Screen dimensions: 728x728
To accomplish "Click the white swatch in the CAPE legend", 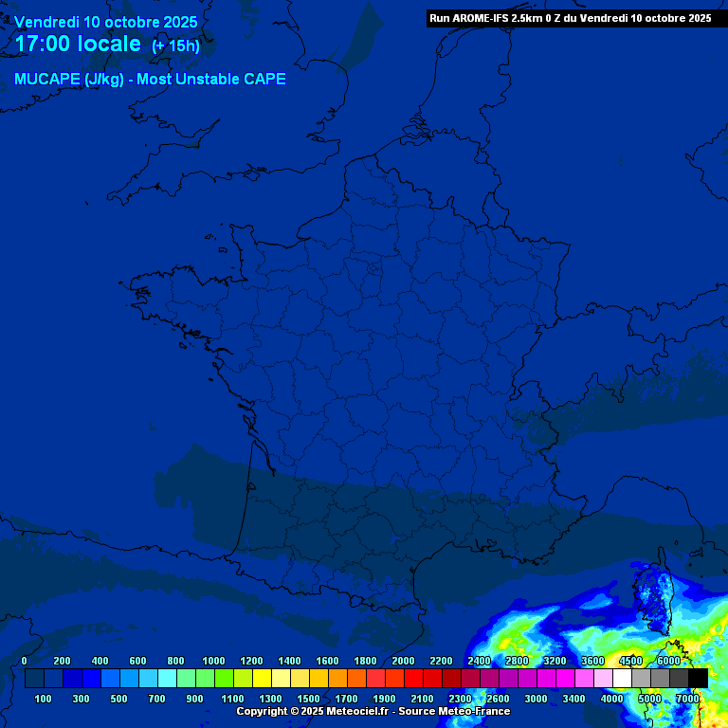I will coord(622,678).
